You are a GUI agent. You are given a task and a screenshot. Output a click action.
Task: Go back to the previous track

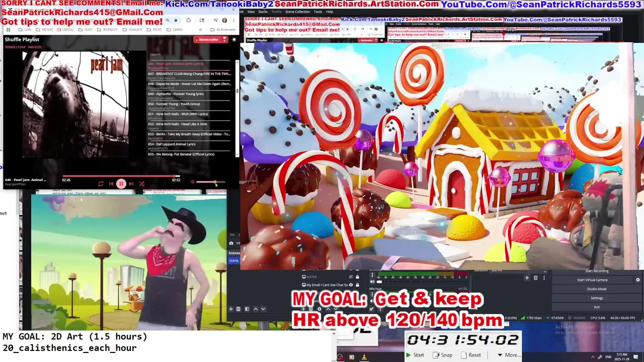coord(111,184)
